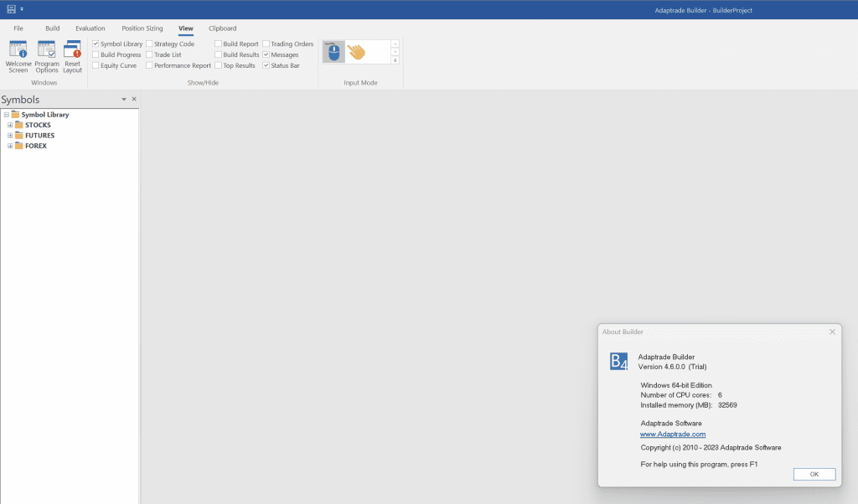Open the Position Sizing tab
The image size is (858, 504).
(x=142, y=28)
